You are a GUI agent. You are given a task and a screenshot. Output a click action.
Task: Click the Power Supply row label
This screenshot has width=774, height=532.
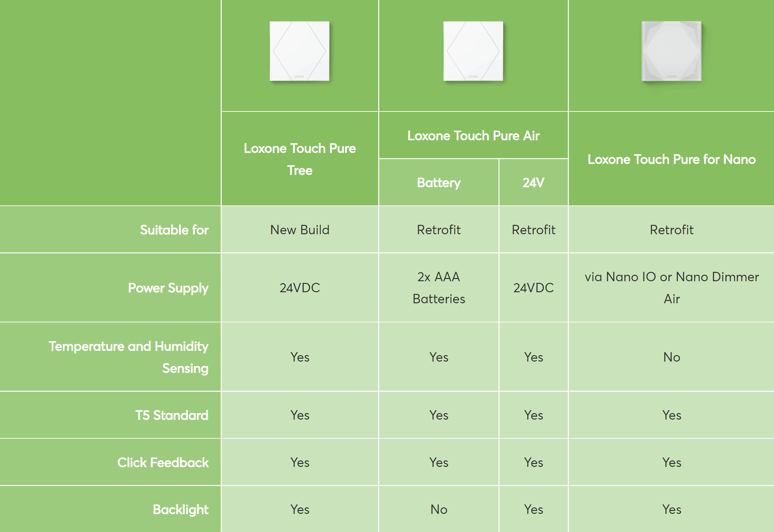168,288
